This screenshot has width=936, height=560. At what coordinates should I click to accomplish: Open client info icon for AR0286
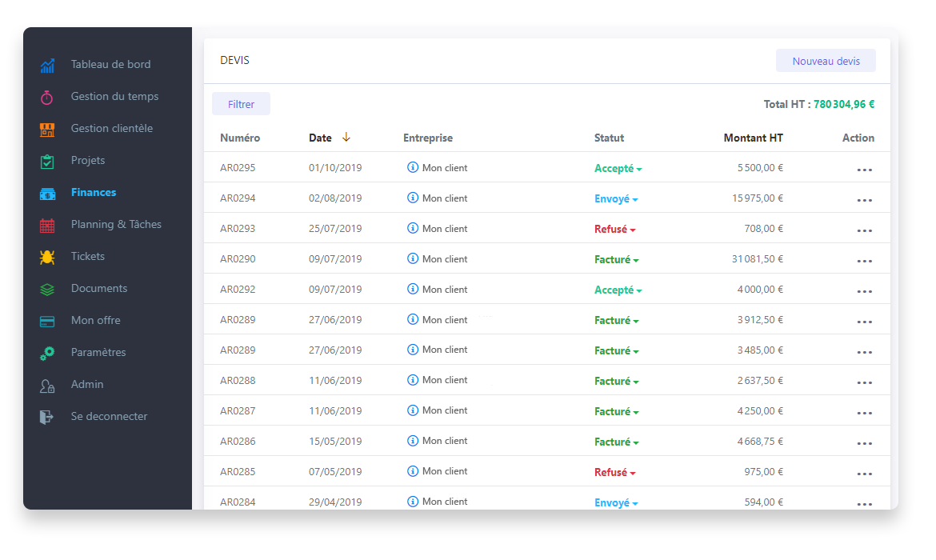(413, 441)
